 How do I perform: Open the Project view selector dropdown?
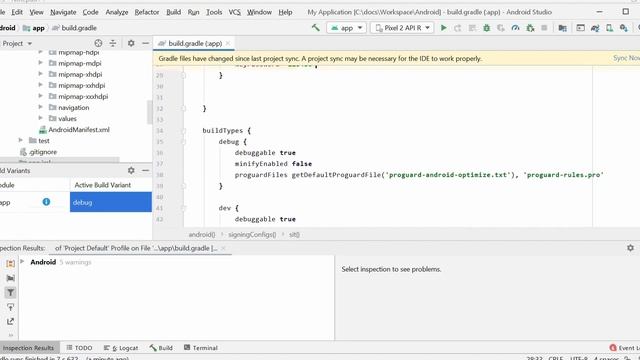pos(16,43)
